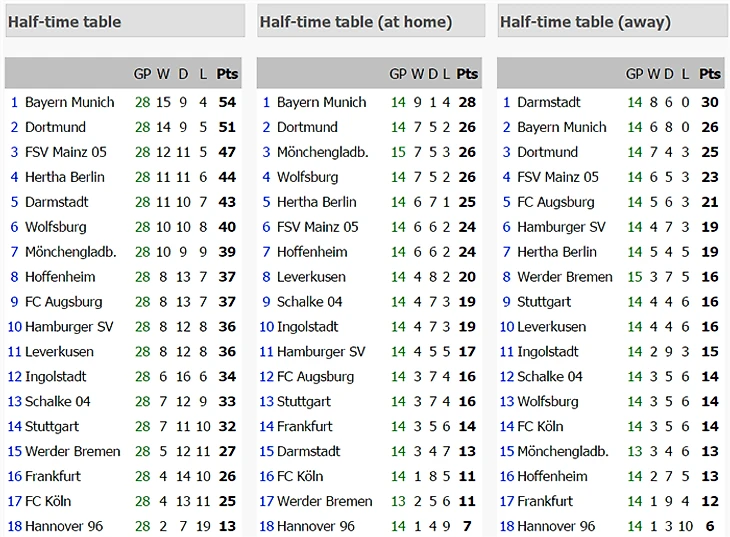Click GP column header in away table
This screenshot has height=537, width=730.
pyautogui.click(x=634, y=74)
